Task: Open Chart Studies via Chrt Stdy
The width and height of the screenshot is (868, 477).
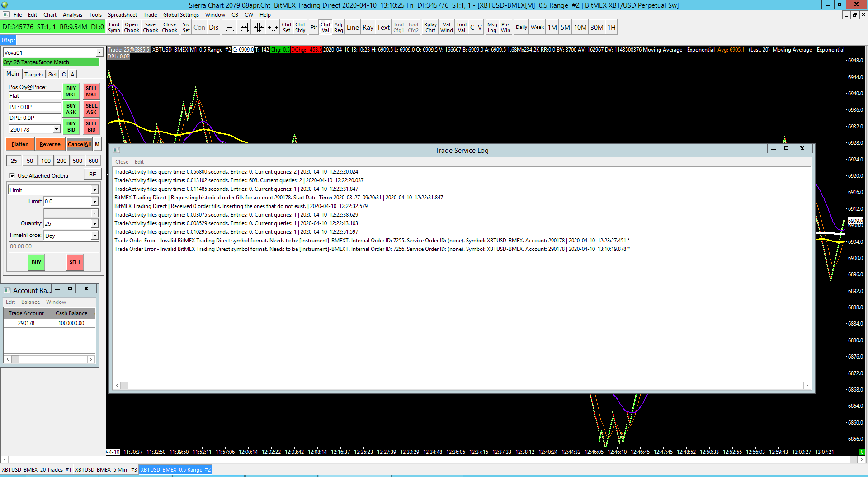Action: click(300, 28)
